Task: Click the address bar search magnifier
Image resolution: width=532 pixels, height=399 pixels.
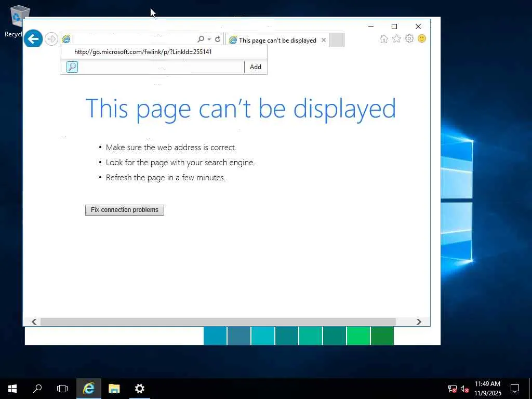Action: (201, 39)
